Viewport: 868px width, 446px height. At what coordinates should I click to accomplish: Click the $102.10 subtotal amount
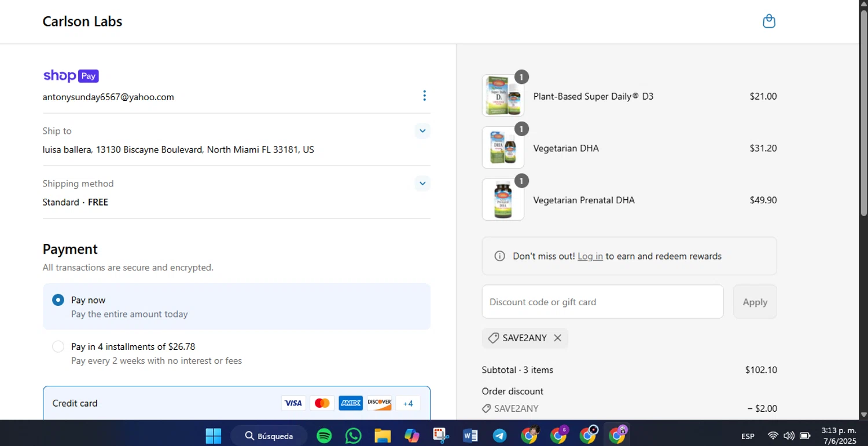761,370
